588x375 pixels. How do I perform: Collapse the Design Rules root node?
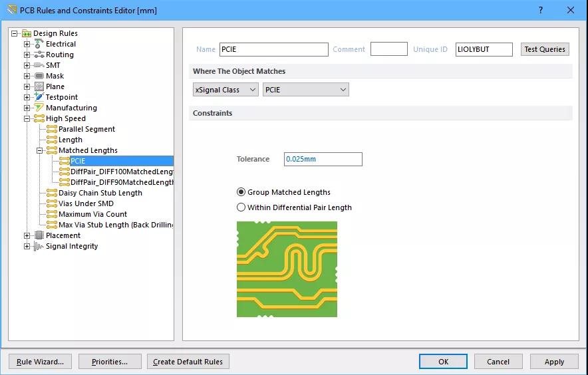[14, 33]
